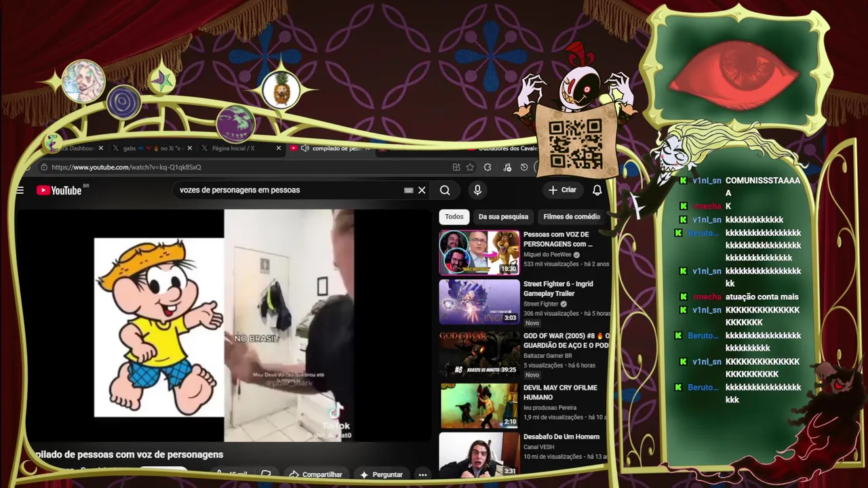Run search with magnifier button
The width and height of the screenshot is (868, 488).
tap(445, 190)
